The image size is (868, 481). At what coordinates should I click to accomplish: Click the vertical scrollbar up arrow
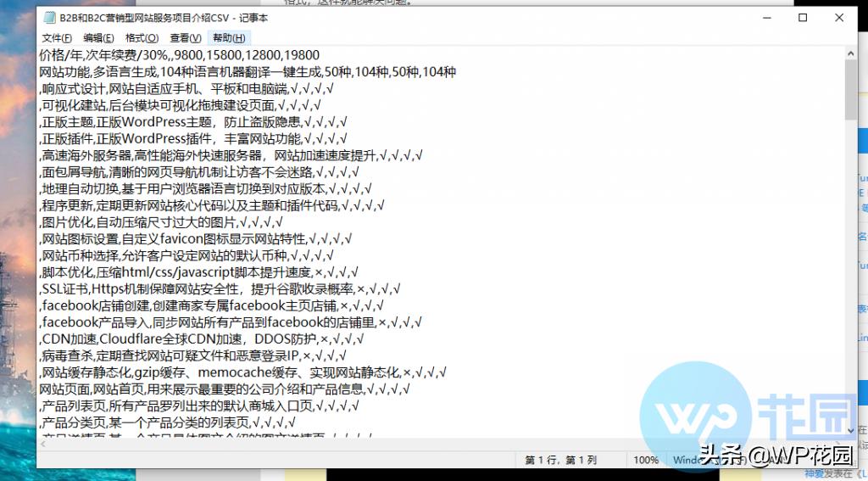[x=851, y=53]
